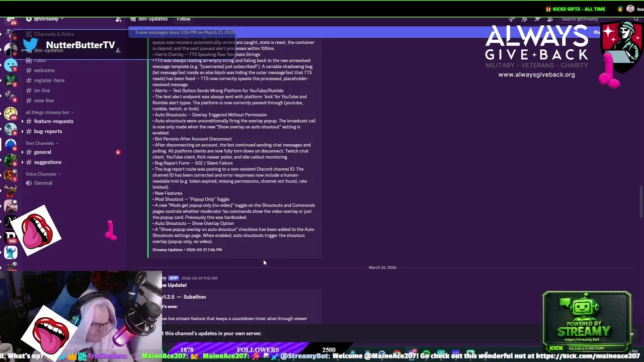
Task: Click the 6 unread badge on general
Action: 118,152
